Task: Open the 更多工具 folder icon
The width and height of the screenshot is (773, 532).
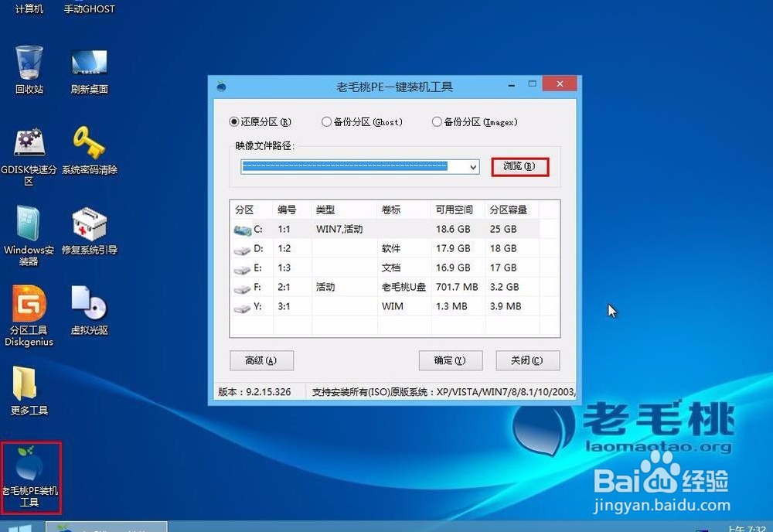Action: click(29, 390)
